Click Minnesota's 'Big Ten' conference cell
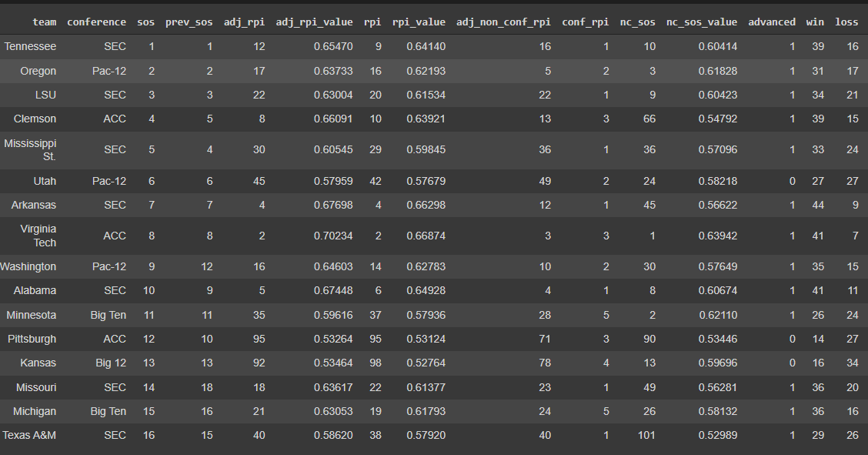 pos(108,315)
